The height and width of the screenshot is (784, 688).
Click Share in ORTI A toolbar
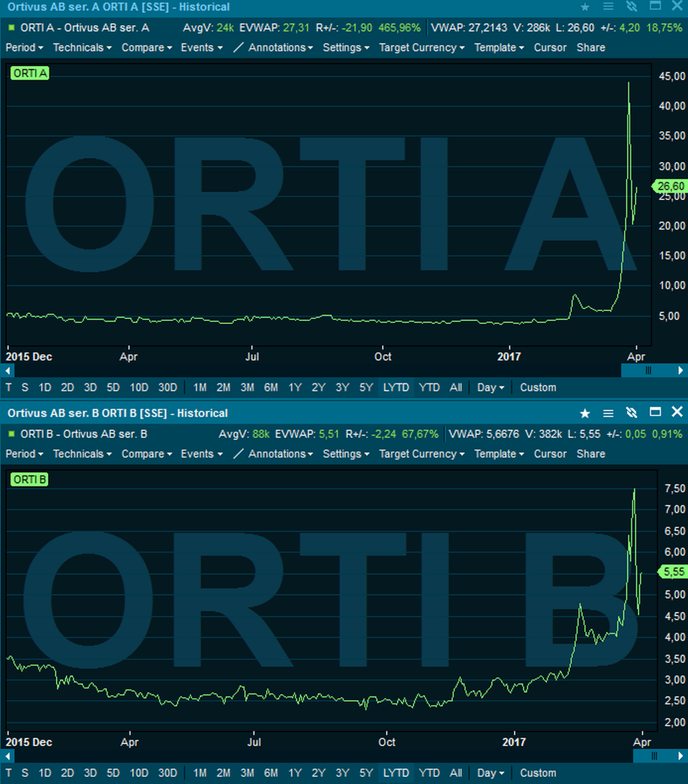click(x=591, y=47)
